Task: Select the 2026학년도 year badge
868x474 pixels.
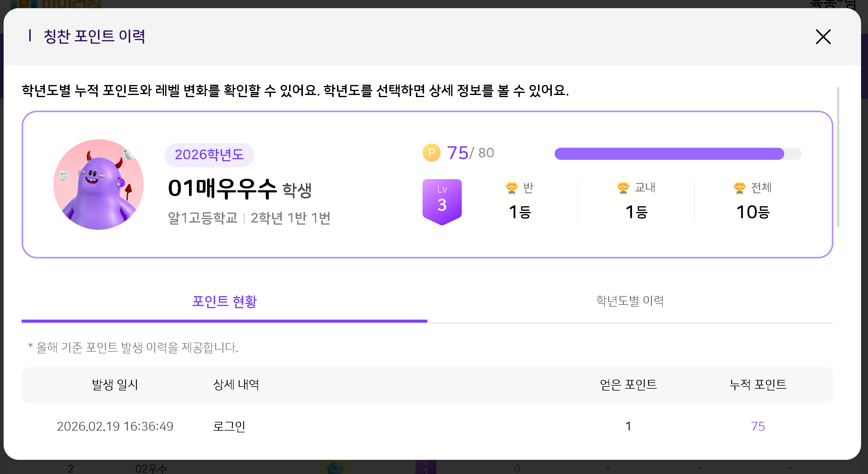Action: tap(209, 155)
